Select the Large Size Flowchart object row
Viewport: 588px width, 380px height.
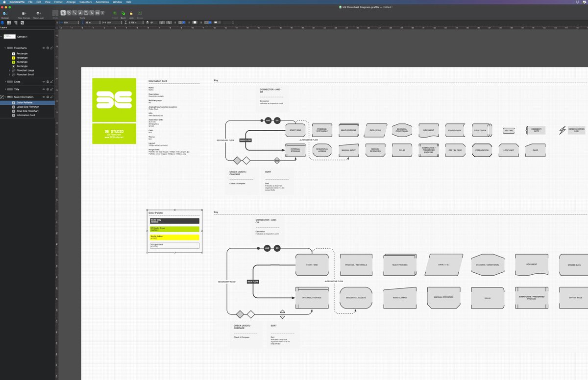tap(28, 107)
